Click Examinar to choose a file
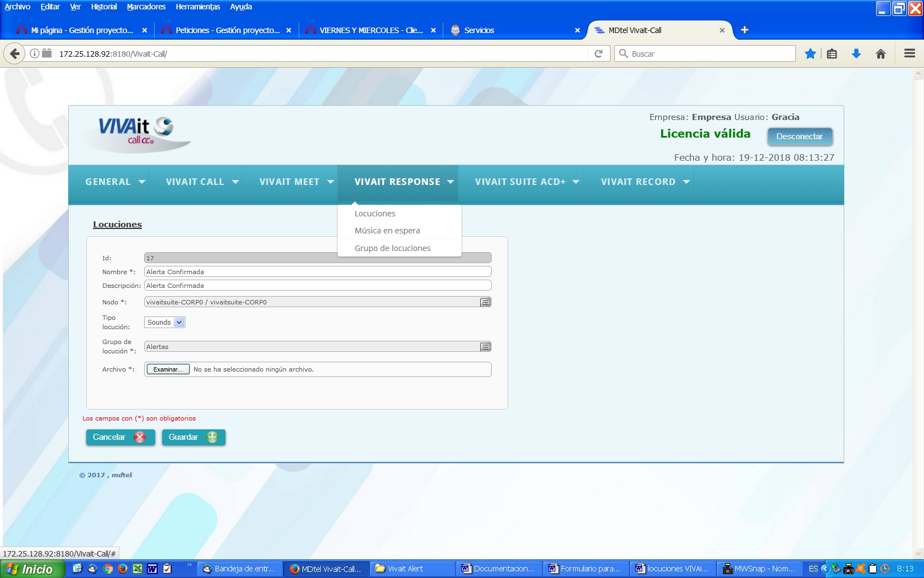The image size is (924, 578). tap(168, 369)
